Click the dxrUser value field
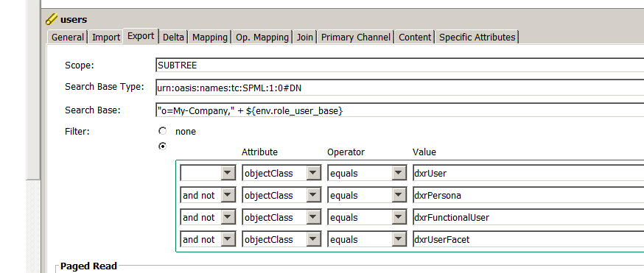Image resolution: width=644 pixels, height=273 pixels. (528, 174)
